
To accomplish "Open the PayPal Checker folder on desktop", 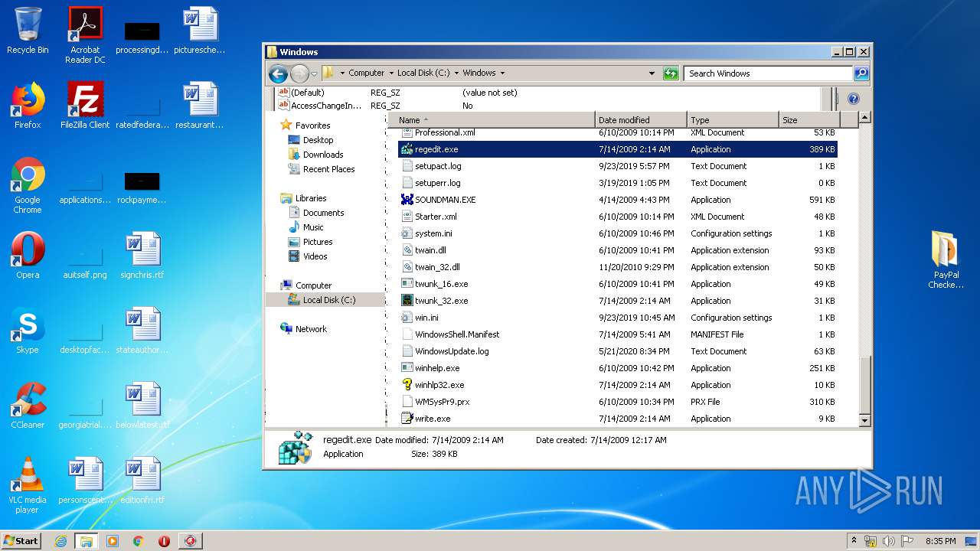I will pyautogui.click(x=946, y=259).
